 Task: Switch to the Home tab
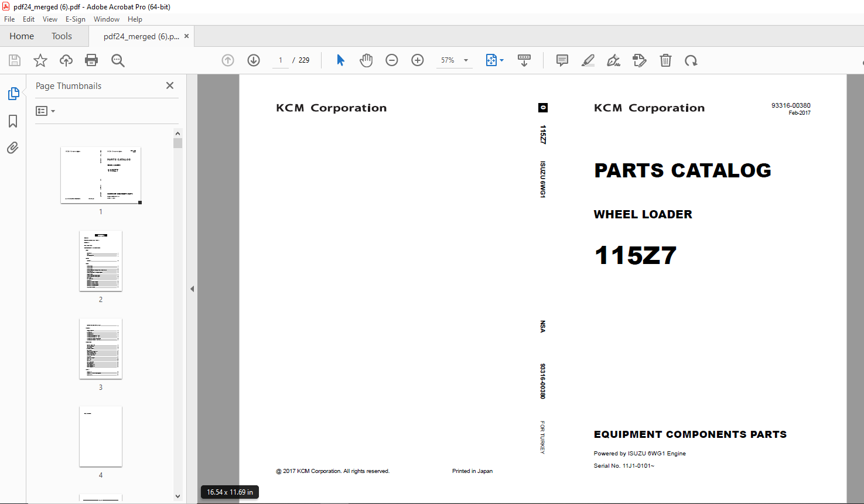click(x=22, y=36)
